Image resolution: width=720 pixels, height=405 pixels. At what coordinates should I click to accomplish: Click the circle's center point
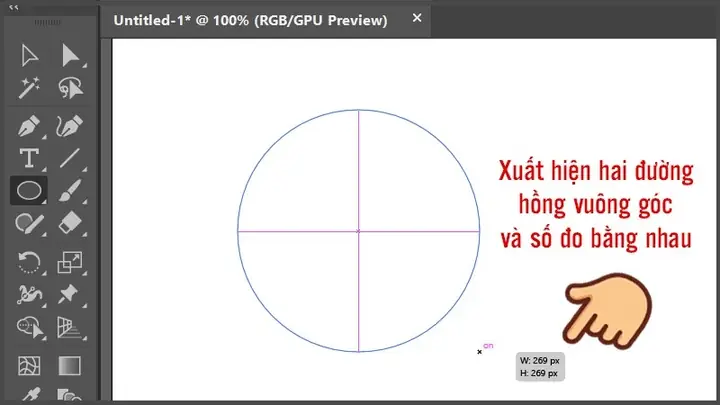tap(359, 231)
